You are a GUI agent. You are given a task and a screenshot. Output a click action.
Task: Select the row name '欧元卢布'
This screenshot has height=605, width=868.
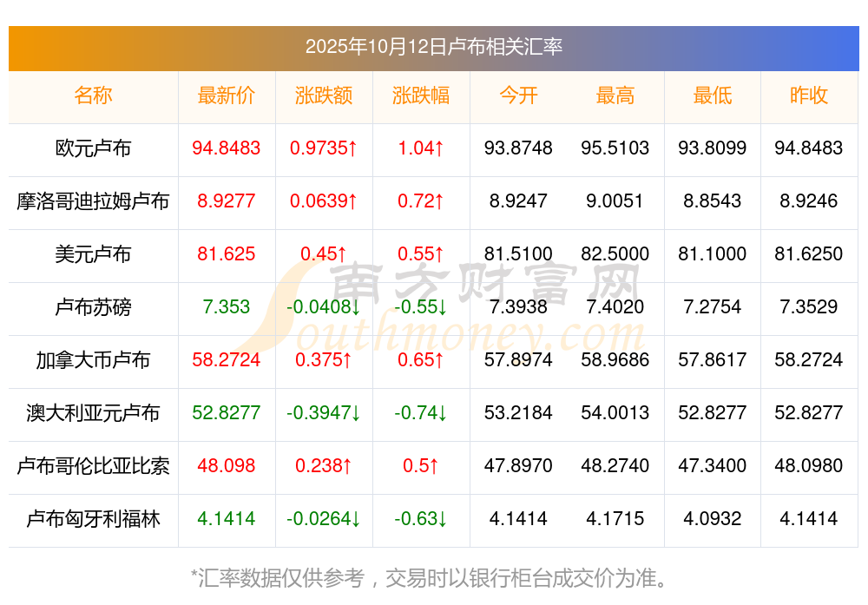click(x=93, y=148)
